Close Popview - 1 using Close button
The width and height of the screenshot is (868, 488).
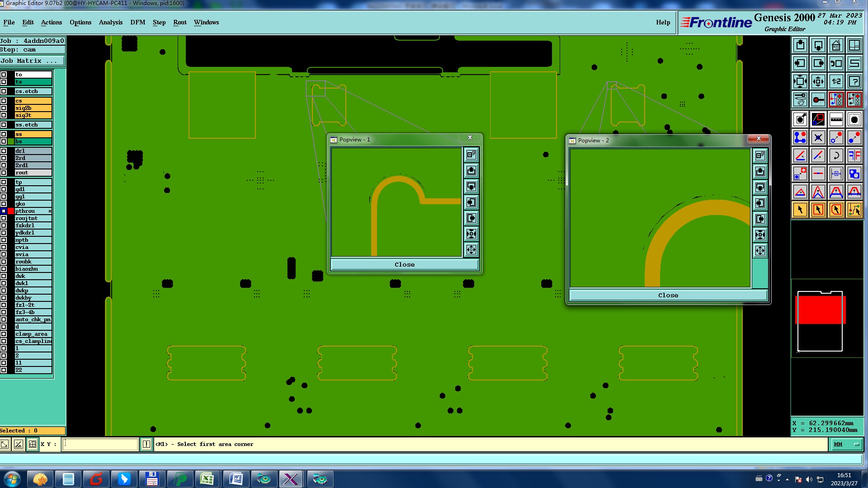(404, 265)
